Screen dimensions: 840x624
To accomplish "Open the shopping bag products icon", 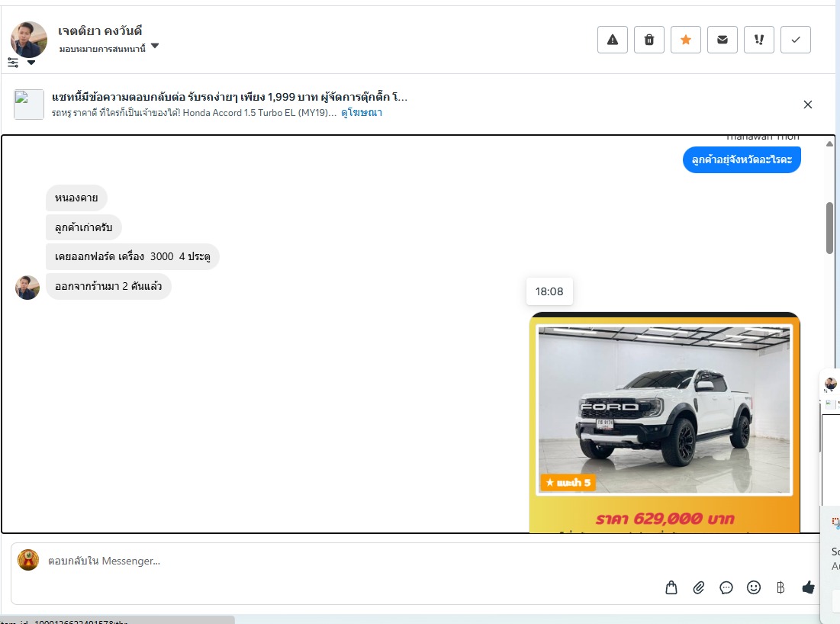I will (x=671, y=587).
